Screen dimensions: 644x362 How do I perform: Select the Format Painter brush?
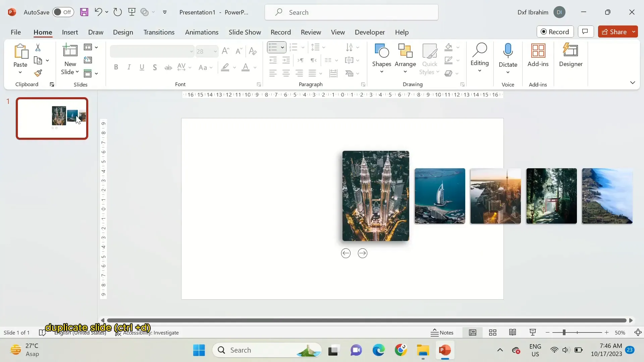38,73
